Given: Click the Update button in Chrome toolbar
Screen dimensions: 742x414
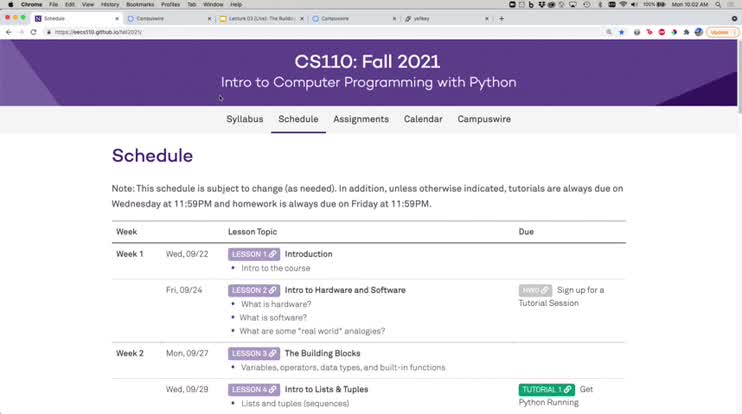Looking at the screenshot, I should pos(722,32).
